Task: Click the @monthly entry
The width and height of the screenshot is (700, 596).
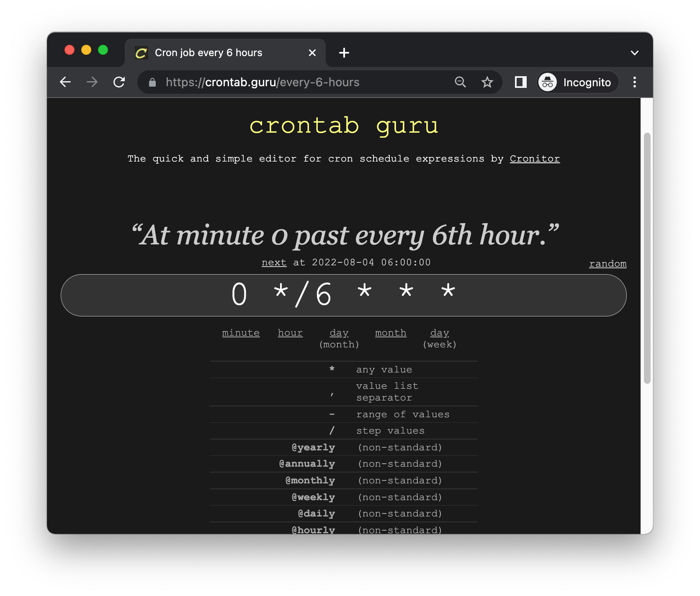Action: (310, 480)
